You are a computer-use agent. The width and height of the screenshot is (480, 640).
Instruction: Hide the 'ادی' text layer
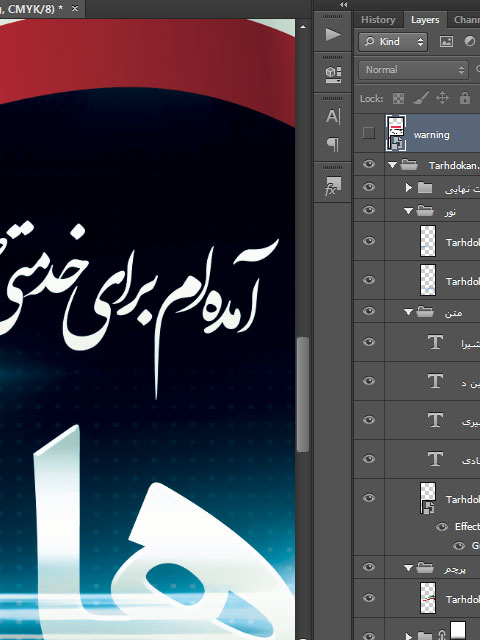click(x=369, y=459)
